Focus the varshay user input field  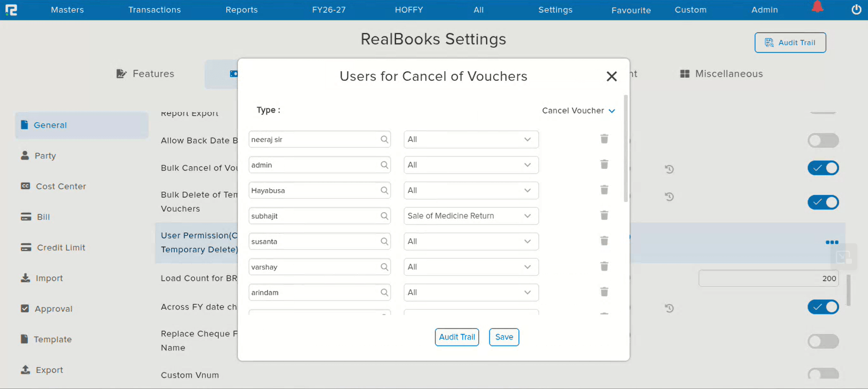[320, 267]
